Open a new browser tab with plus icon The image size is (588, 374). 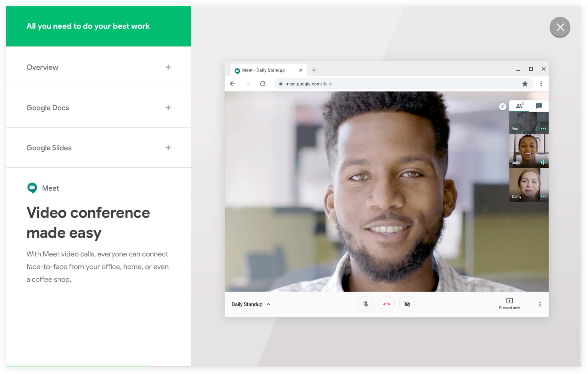click(x=314, y=70)
